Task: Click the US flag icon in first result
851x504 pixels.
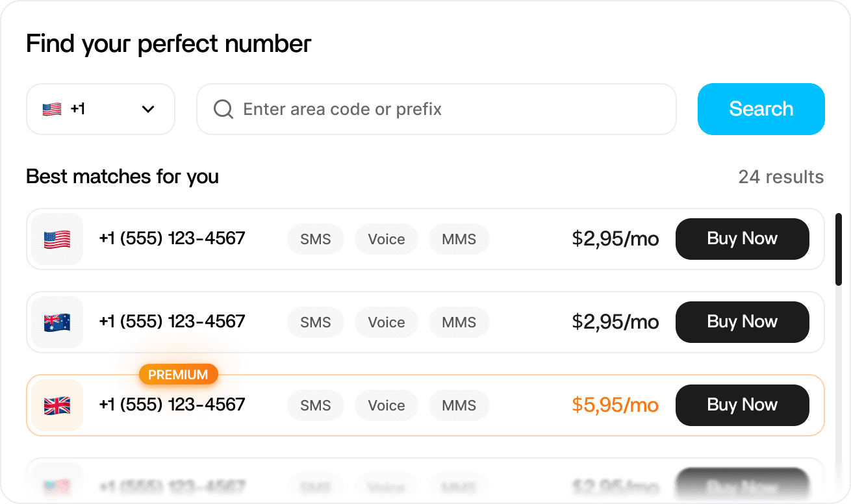Action: coord(57,240)
